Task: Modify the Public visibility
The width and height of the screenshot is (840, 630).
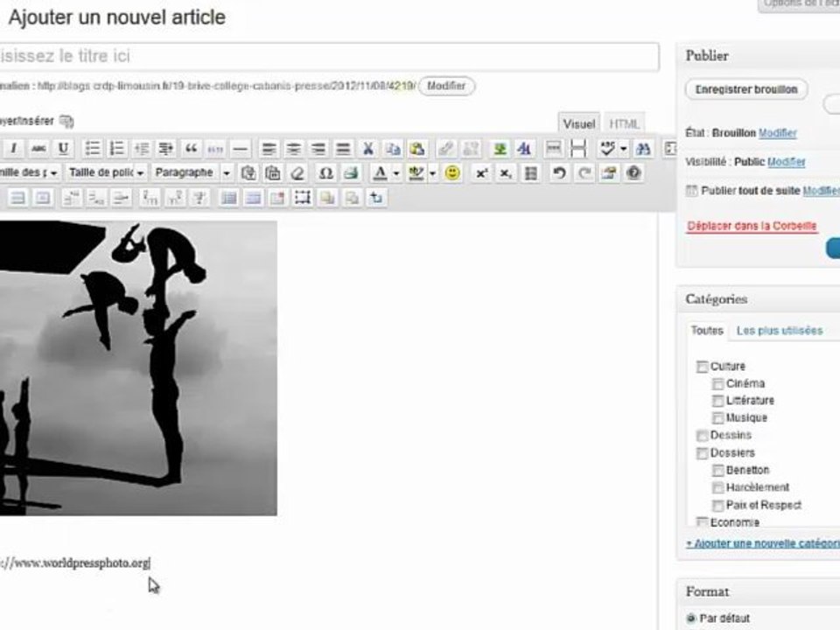Action: point(787,162)
